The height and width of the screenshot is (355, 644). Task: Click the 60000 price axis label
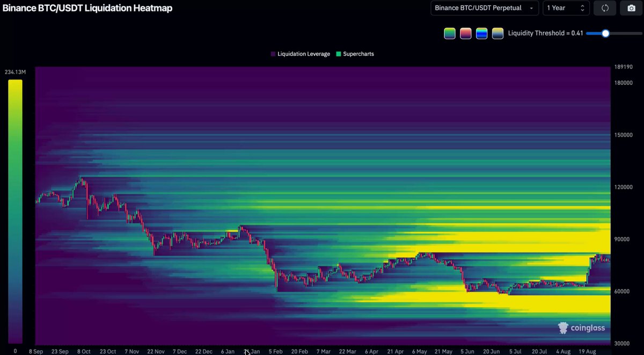621,291
